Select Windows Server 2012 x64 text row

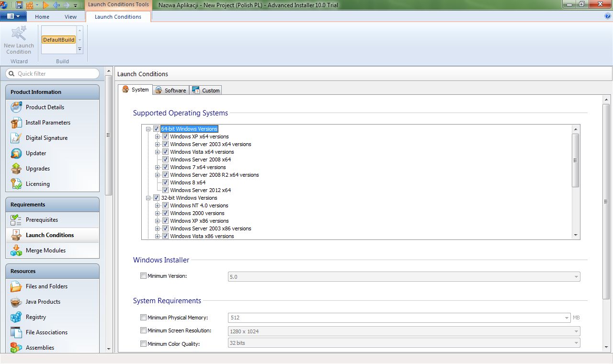200,190
